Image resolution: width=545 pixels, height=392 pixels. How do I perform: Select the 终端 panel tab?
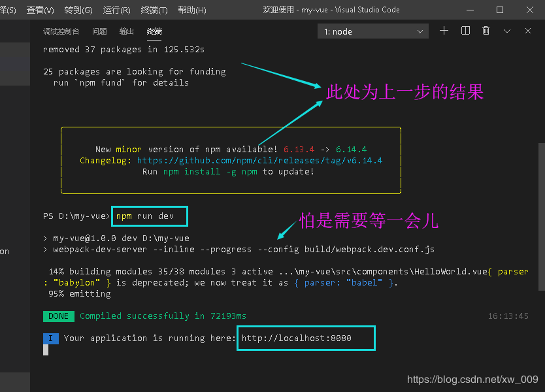pos(154,31)
